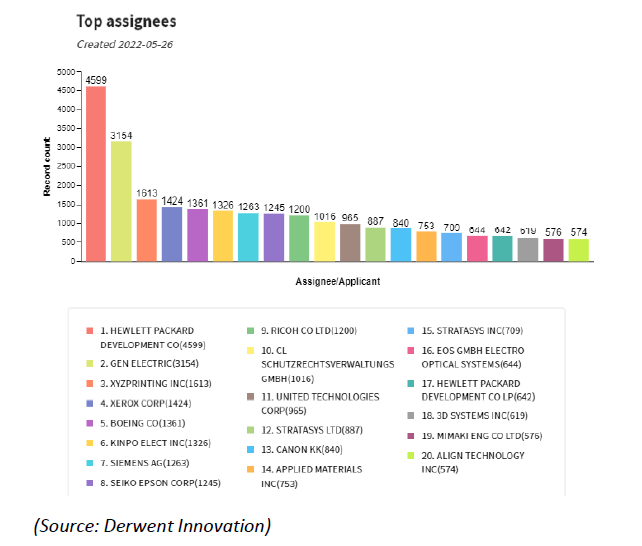
Task: Click the 3D Systems Inc legend swatch
Action: point(411,415)
